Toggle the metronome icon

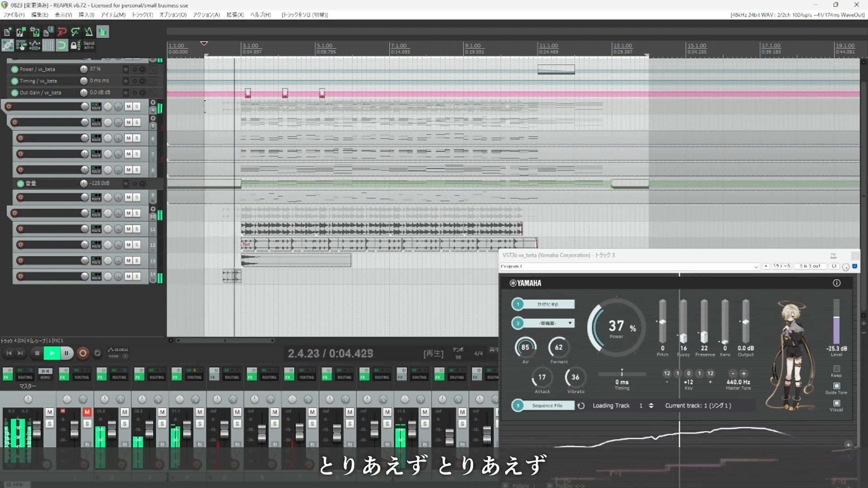tap(89, 32)
